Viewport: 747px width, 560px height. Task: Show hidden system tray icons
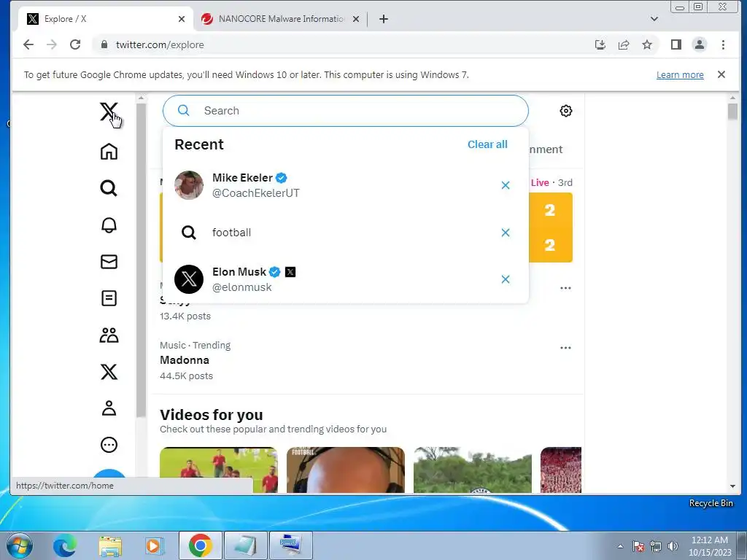point(620,546)
